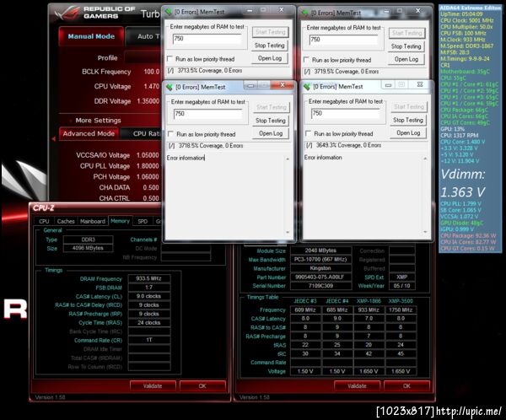Screen dimensions: 506x420
Task: Click MemTest app icon in top-left window title
Action: point(169,13)
